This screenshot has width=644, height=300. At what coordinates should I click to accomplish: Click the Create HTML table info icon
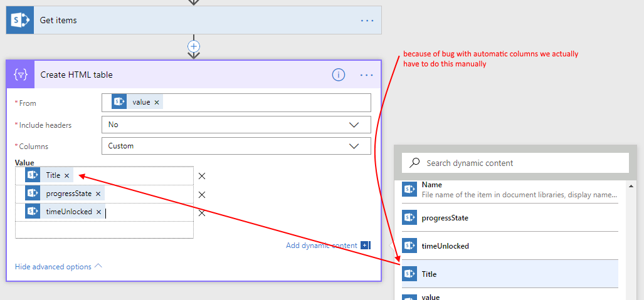pos(339,75)
